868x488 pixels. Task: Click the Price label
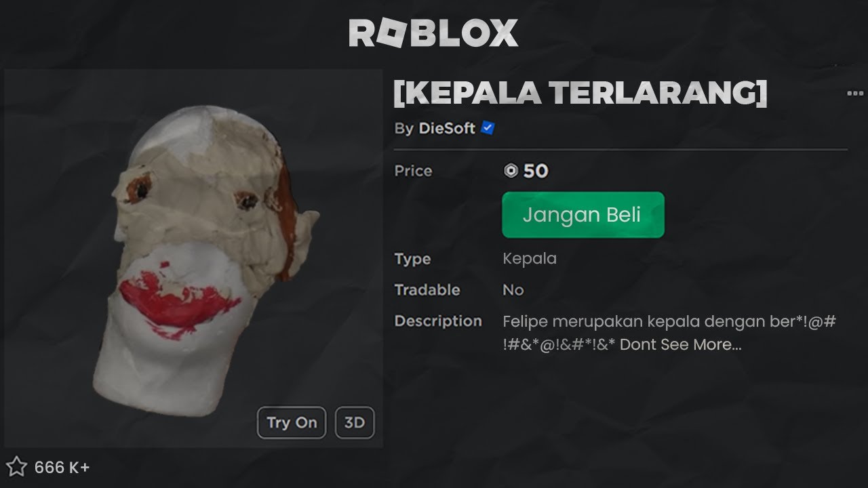(x=413, y=171)
